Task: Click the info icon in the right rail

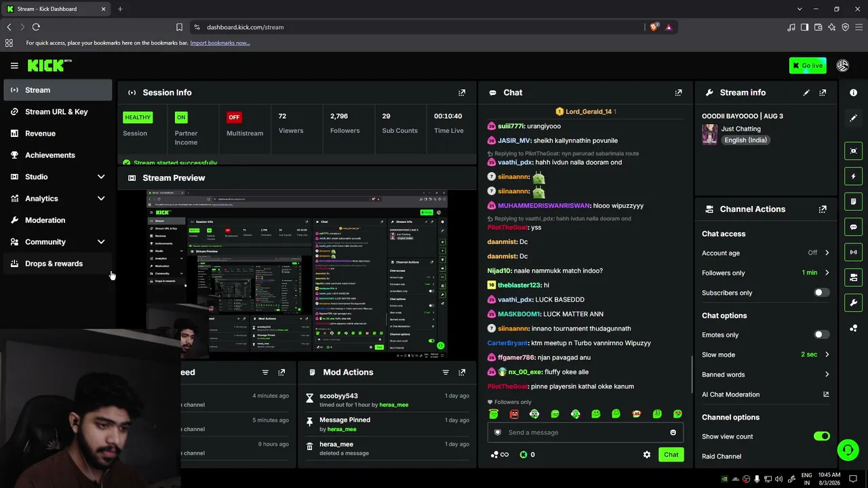Action: pos(853,93)
